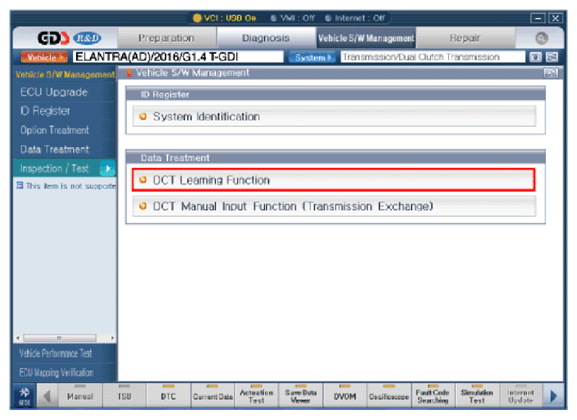Image resolution: width=577 pixels, height=420 pixels.
Task: Click the GDS R&D logo
Action: pyautogui.click(x=69, y=38)
